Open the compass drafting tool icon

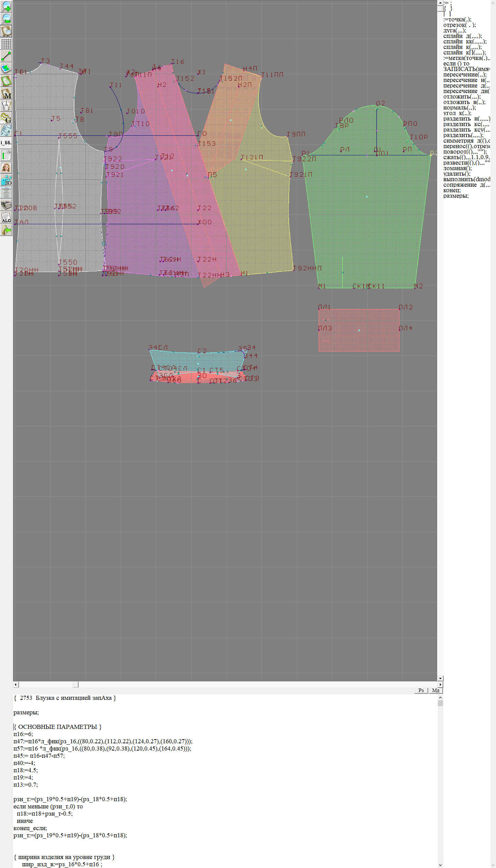coord(6,106)
